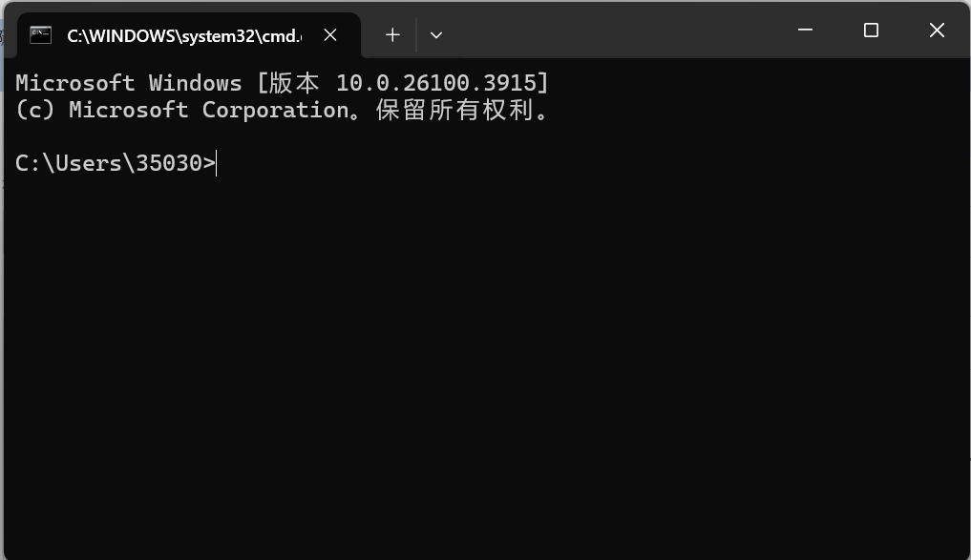Viewport: 971px width, 560px height.
Task: Place the cursor after the prompt's > character
Action: (x=218, y=163)
